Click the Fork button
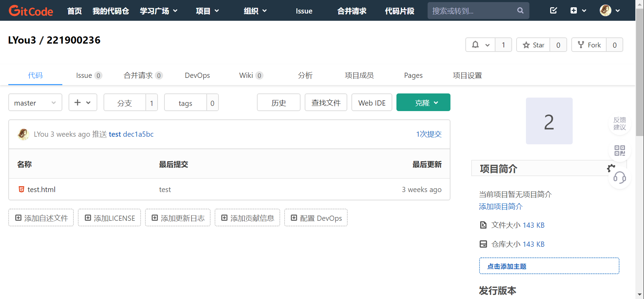This screenshot has width=644, height=299. click(x=589, y=45)
